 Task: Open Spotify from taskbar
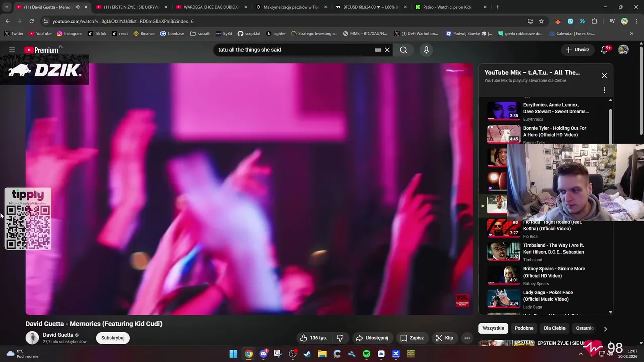point(366,354)
